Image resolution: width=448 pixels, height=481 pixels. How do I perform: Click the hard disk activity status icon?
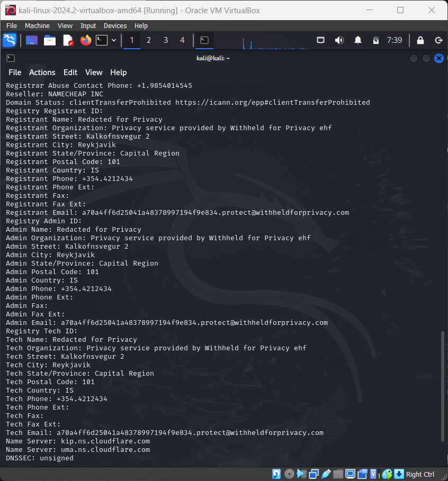click(276, 474)
